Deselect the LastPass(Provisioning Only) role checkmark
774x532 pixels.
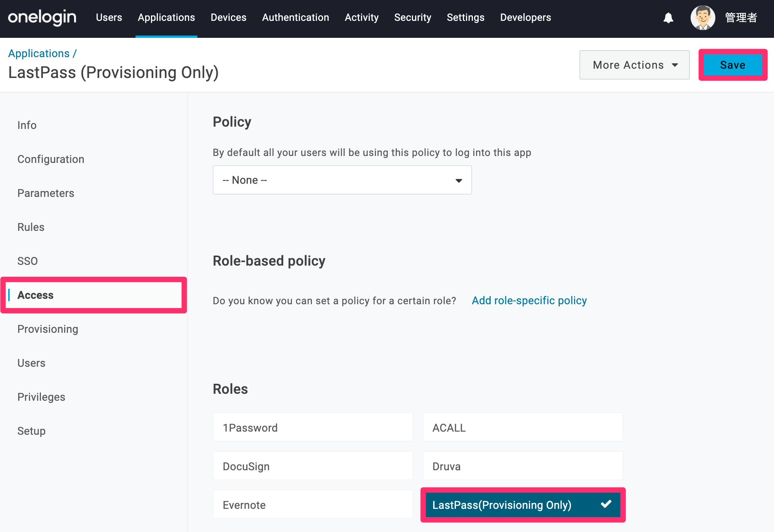point(606,504)
